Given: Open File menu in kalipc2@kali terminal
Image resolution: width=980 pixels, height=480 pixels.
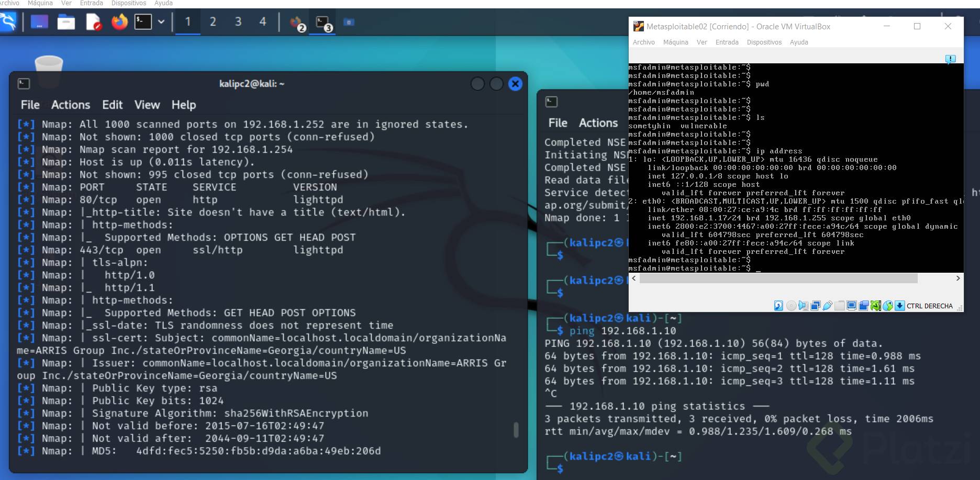Looking at the screenshot, I should click(30, 105).
